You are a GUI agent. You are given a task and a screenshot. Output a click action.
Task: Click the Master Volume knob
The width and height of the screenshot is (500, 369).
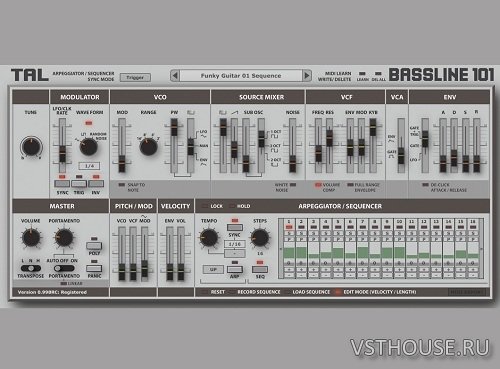click(31, 238)
